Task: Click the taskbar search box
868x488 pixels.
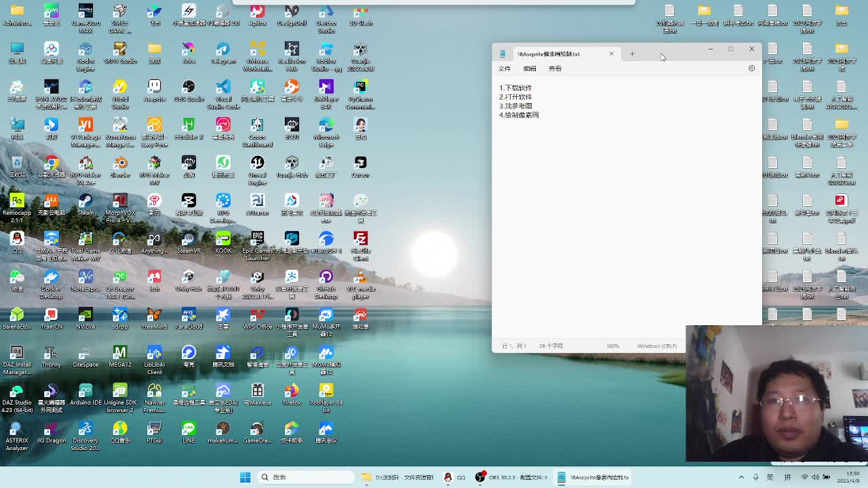Action: (305, 477)
